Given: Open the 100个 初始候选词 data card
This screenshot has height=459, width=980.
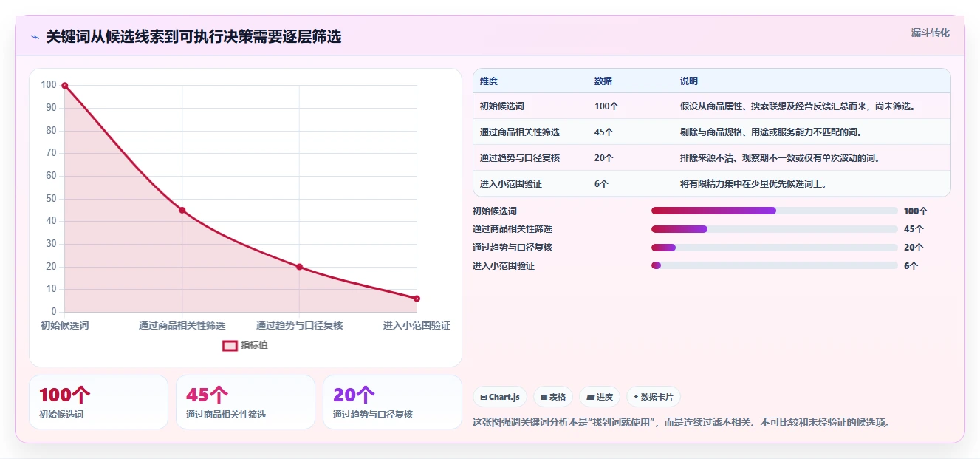Looking at the screenshot, I should (98, 402).
